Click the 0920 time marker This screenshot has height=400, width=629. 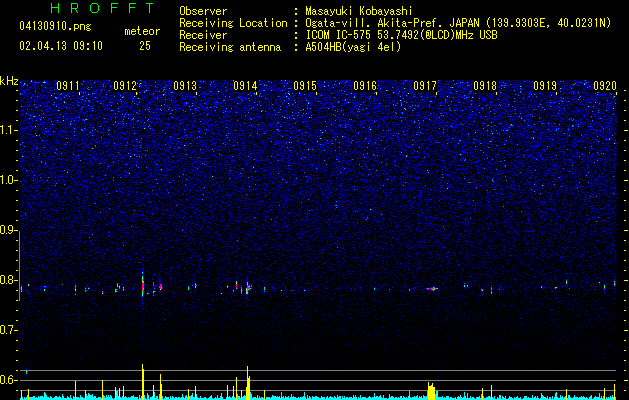tap(605, 86)
